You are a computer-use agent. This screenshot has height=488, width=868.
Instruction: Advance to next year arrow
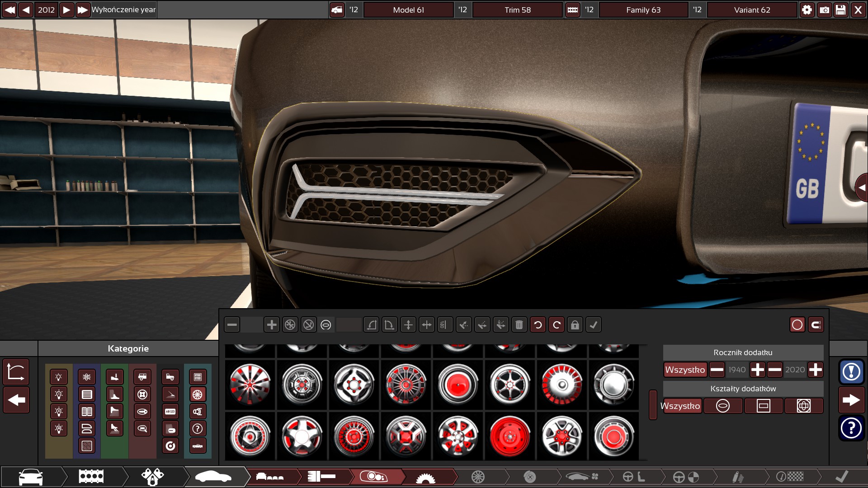(x=66, y=10)
